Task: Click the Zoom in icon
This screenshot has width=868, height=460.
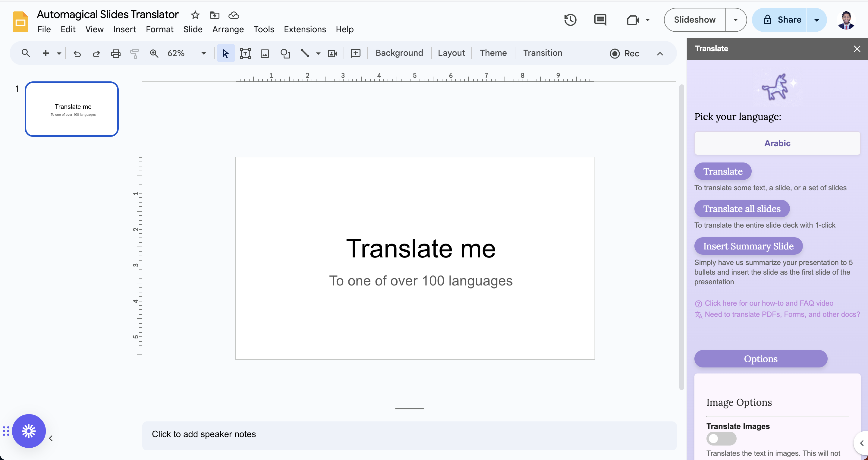Action: coord(154,53)
